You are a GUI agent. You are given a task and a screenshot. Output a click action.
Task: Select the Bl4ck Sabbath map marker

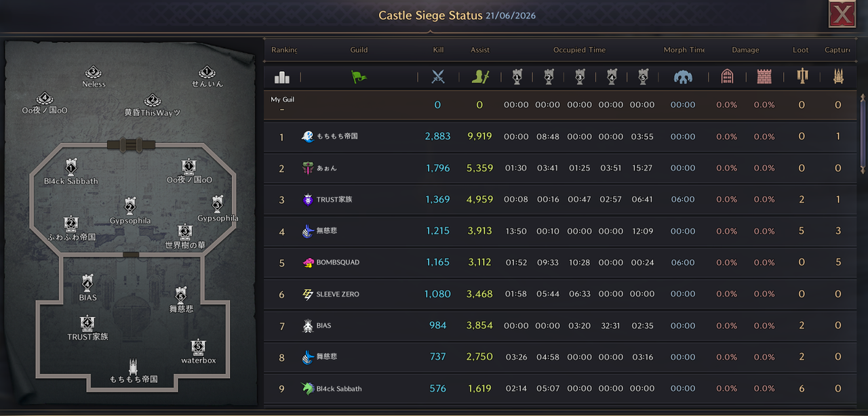[71, 167]
